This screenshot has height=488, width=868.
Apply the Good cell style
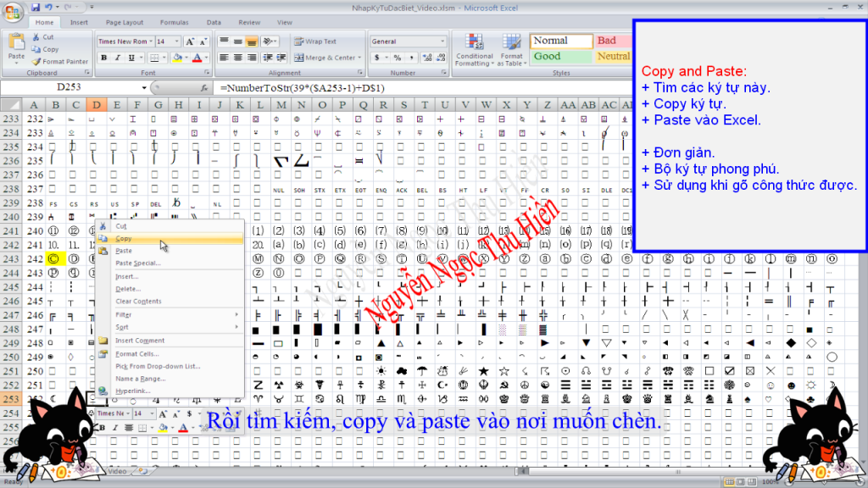561,57
